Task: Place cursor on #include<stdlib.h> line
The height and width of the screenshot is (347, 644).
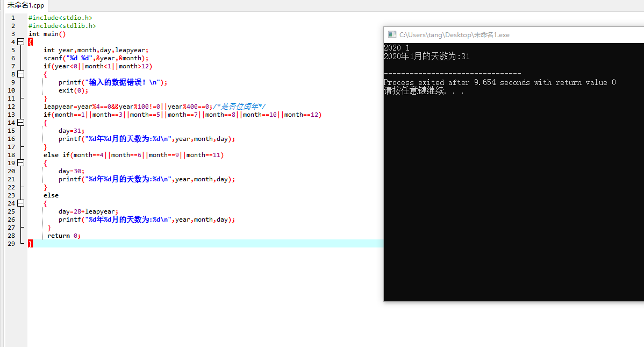Action: [x=62, y=26]
